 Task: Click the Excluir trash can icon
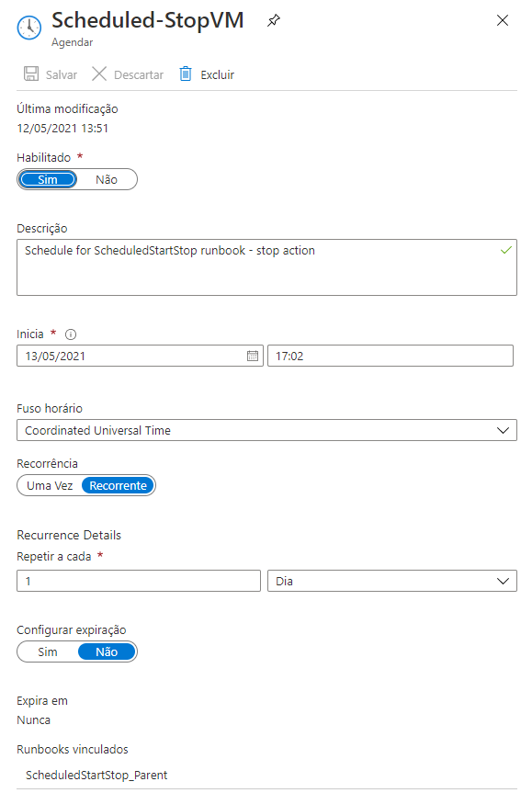pyautogui.click(x=186, y=74)
